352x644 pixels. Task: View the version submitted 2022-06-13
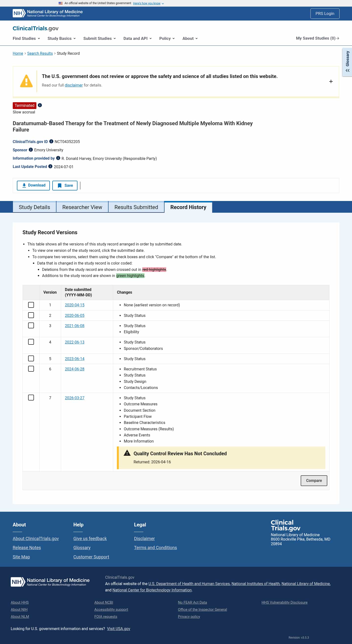click(75, 342)
